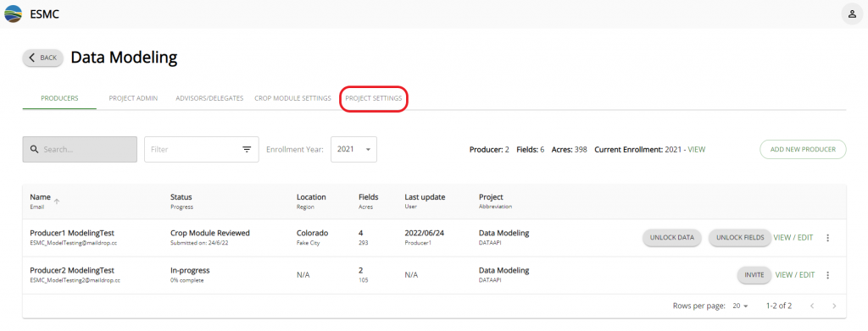The height and width of the screenshot is (331, 868).
Task: Open the Filter combo box
Action: 202,149
